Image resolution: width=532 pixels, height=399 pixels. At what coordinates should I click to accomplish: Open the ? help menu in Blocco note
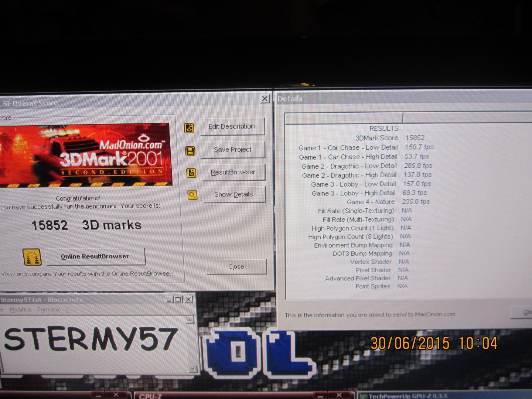point(67,310)
